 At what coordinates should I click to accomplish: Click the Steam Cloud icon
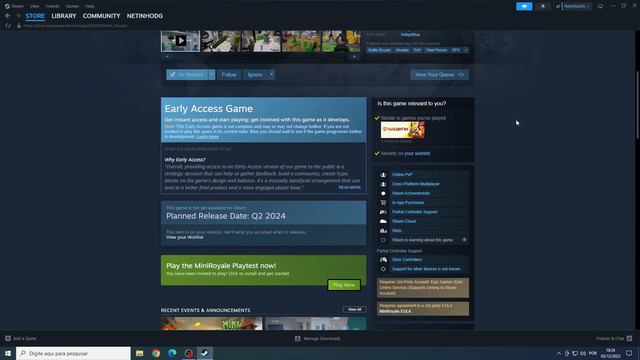coord(383,221)
